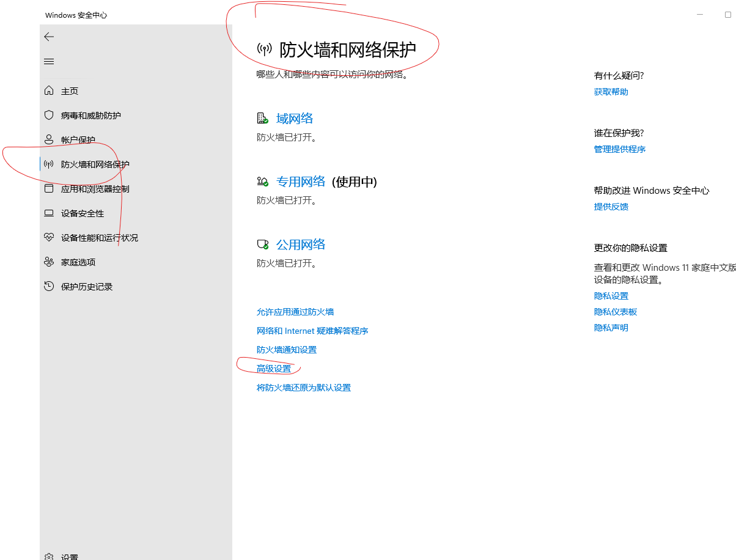736x560 pixels.
Task: Click the 应用和浏览器控制 window icon
Action: click(49, 188)
